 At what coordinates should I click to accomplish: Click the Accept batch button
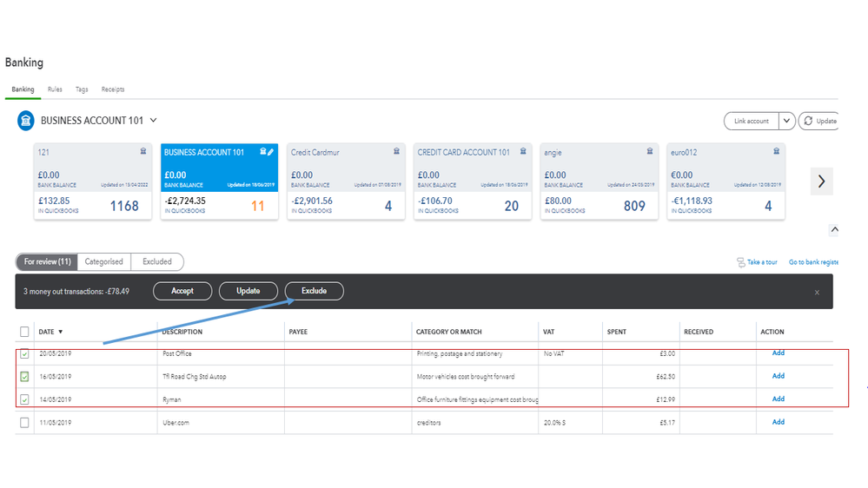(x=182, y=291)
